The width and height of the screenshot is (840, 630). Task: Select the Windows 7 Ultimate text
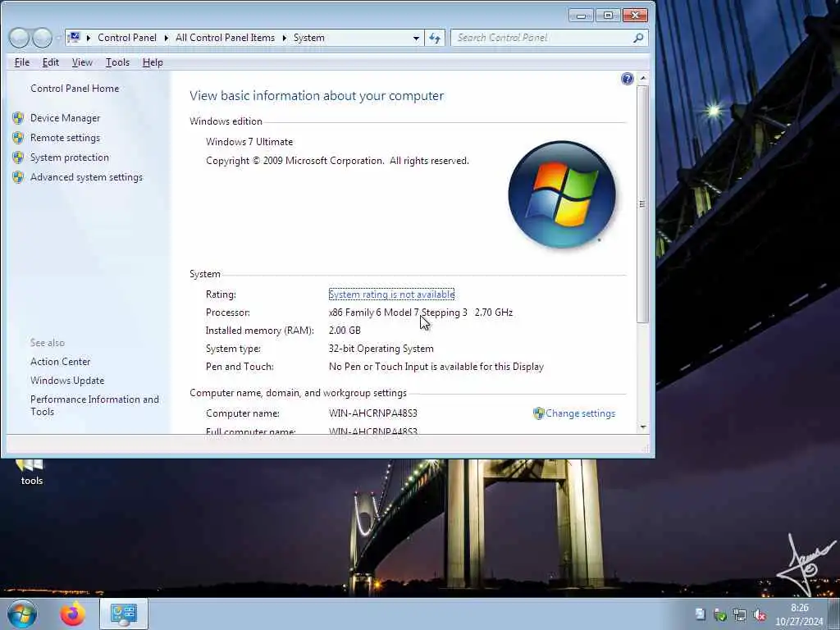coord(249,142)
